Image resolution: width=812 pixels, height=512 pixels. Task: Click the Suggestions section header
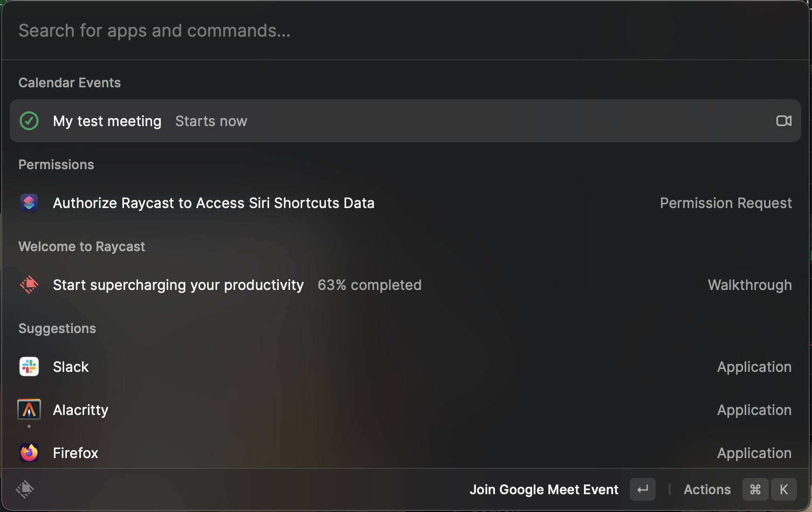click(x=57, y=328)
